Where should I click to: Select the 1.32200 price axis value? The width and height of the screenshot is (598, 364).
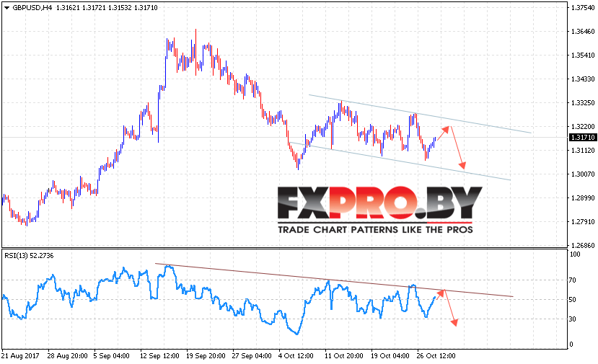[x=582, y=127]
